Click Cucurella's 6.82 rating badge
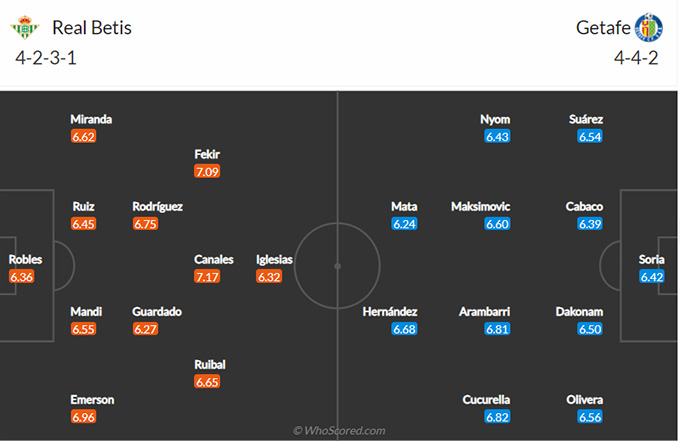 coord(497,417)
